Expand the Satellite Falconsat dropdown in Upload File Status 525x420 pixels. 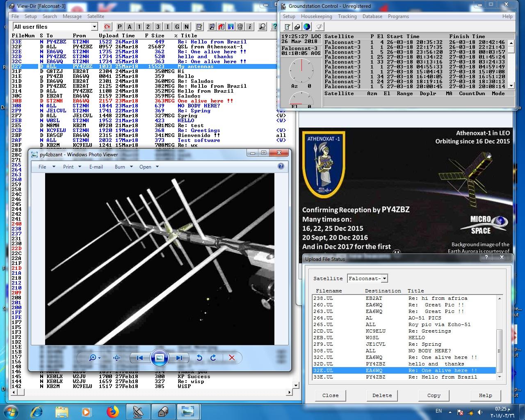[x=384, y=278]
